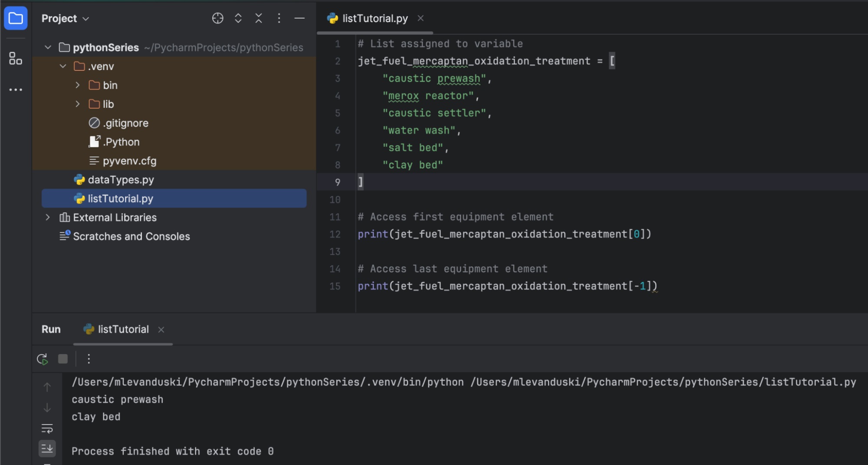This screenshot has width=868, height=465.
Task: Close the listTutorial run tab
Action: tap(161, 329)
